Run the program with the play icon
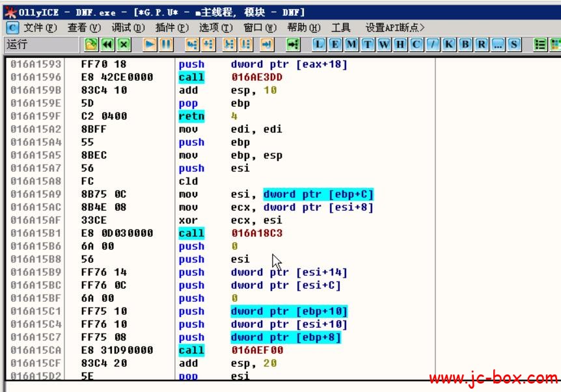Image resolution: width=561 pixels, height=392 pixels. [x=150, y=45]
